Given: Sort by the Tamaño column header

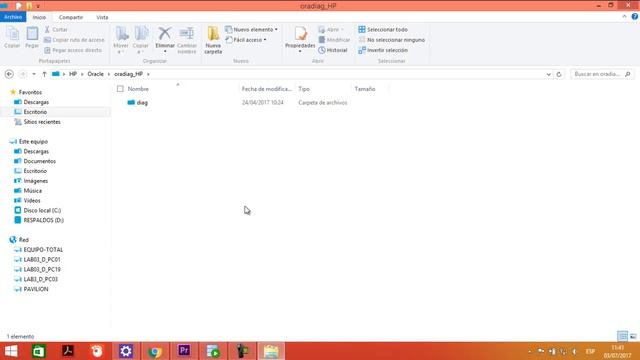Looking at the screenshot, I should click(x=365, y=89).
